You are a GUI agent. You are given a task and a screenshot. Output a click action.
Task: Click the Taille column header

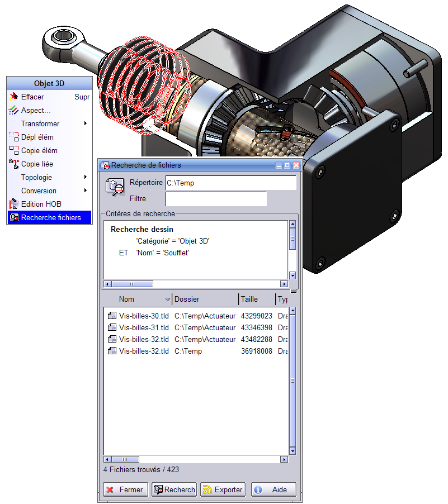(x=257, y=299)
